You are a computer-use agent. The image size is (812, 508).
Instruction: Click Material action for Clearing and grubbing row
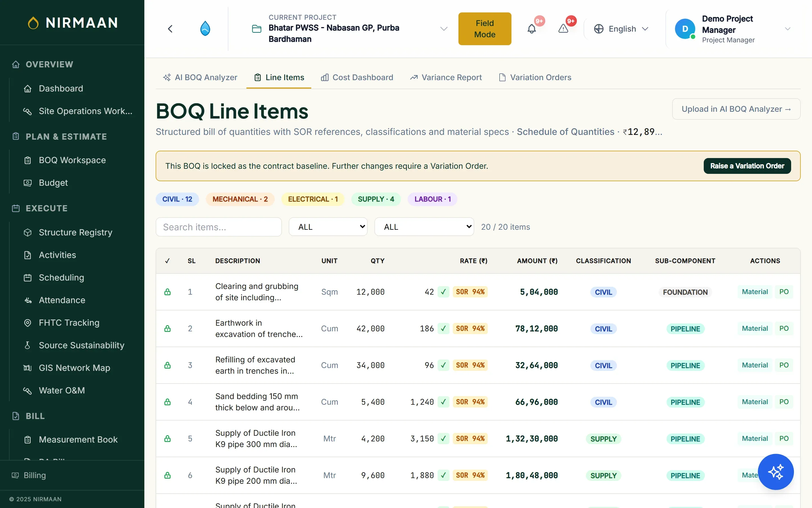pos(754,292)
